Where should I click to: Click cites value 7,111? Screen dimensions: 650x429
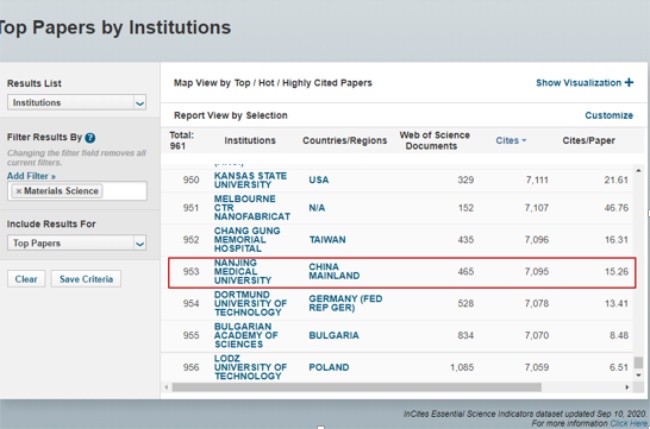[x=536, y=180]
